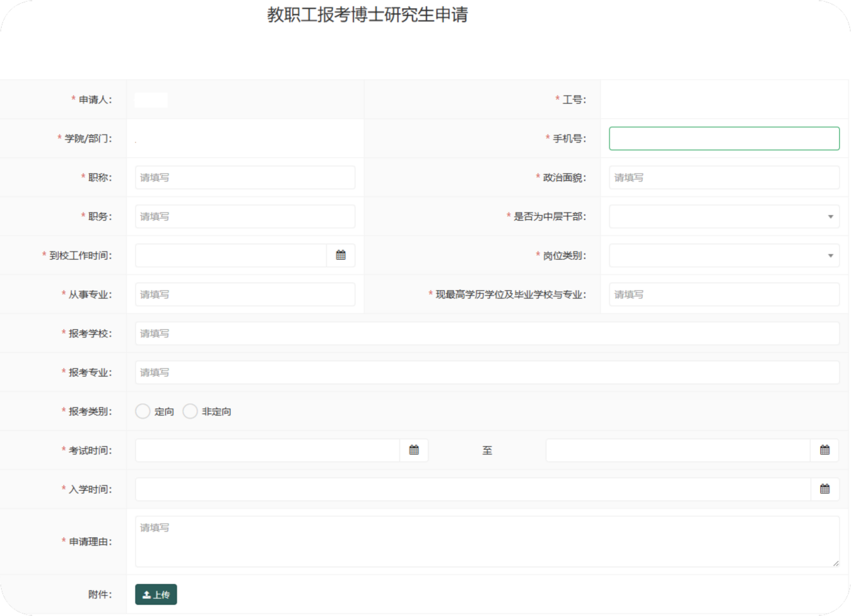Screen dimensions: 851x616
Task: Open calendar for 考试时间 end date
Action: 825,450
